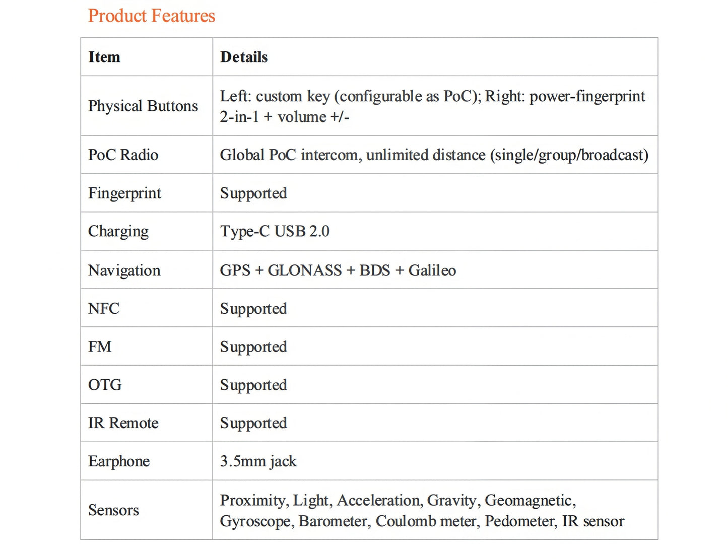Click the Earphone row label
Image resolution: width=728 pixels, height=560 pixels.
coord(119,462)
